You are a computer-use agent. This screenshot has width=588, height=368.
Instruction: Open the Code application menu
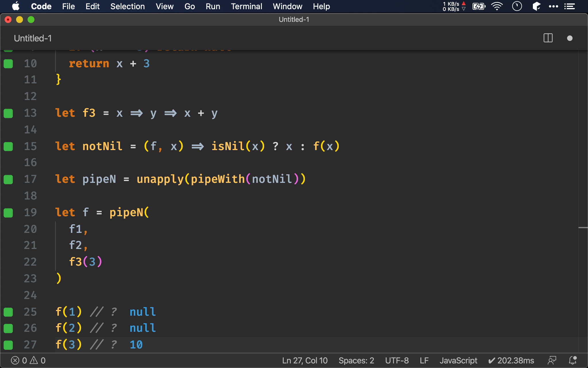tap(41, 6)
